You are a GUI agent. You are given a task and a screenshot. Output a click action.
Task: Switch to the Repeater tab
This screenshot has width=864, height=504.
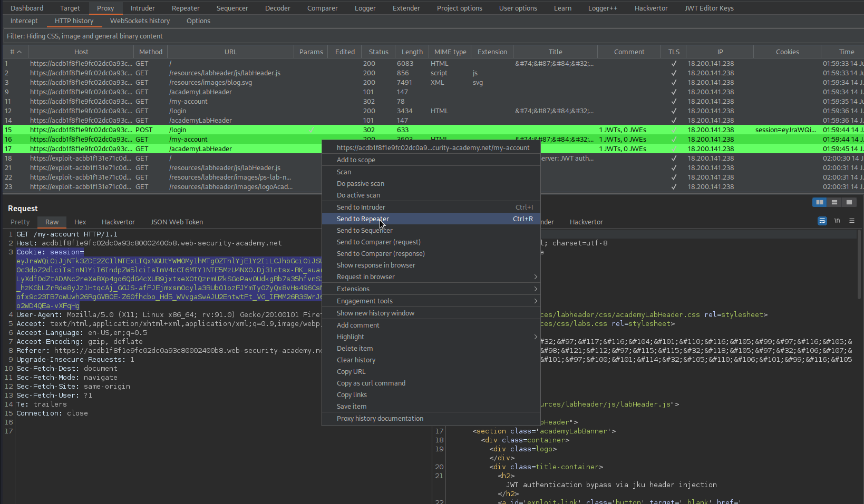pos(186,8)
